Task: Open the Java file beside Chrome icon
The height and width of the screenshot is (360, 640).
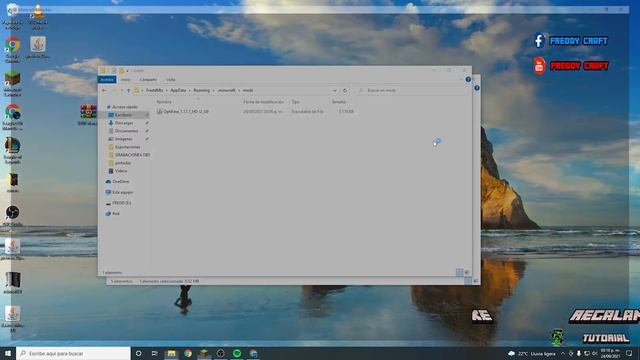Action: (38, 47)
